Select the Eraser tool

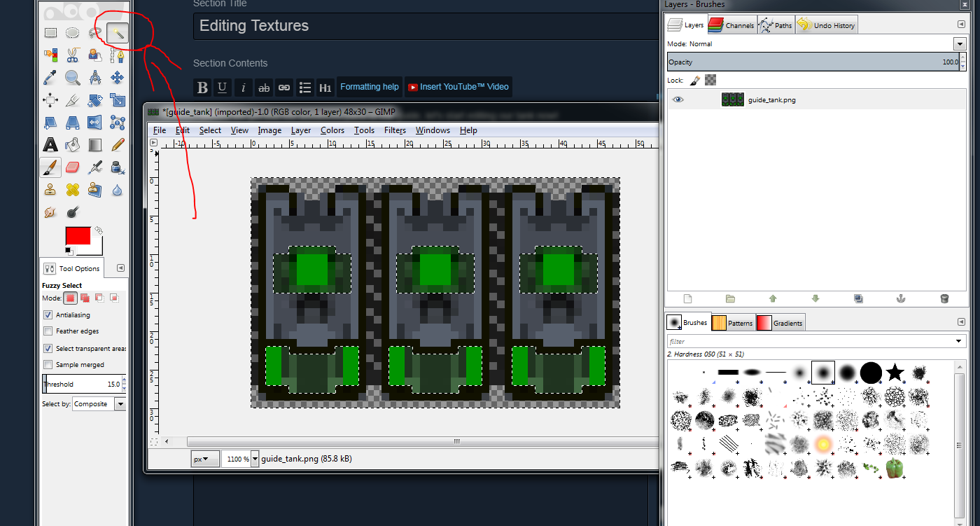73,167
